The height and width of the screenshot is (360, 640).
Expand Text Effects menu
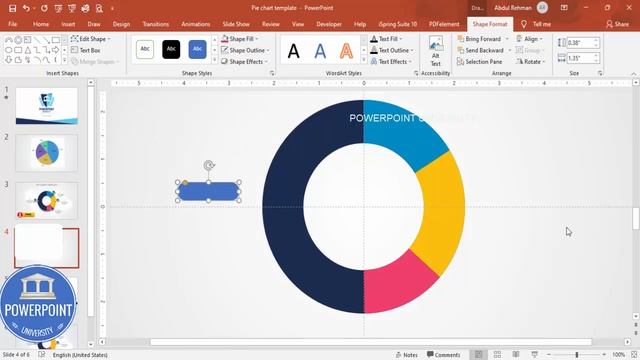tap(391, 62)
